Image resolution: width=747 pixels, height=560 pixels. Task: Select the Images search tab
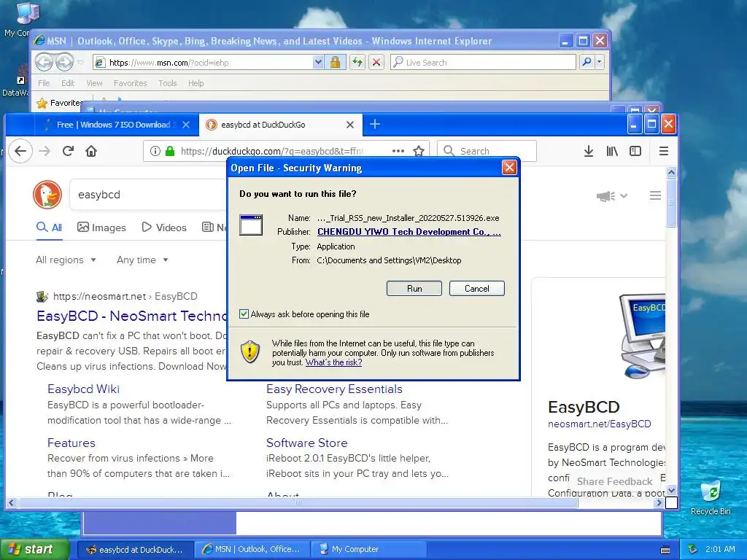[x=101, y=227]
